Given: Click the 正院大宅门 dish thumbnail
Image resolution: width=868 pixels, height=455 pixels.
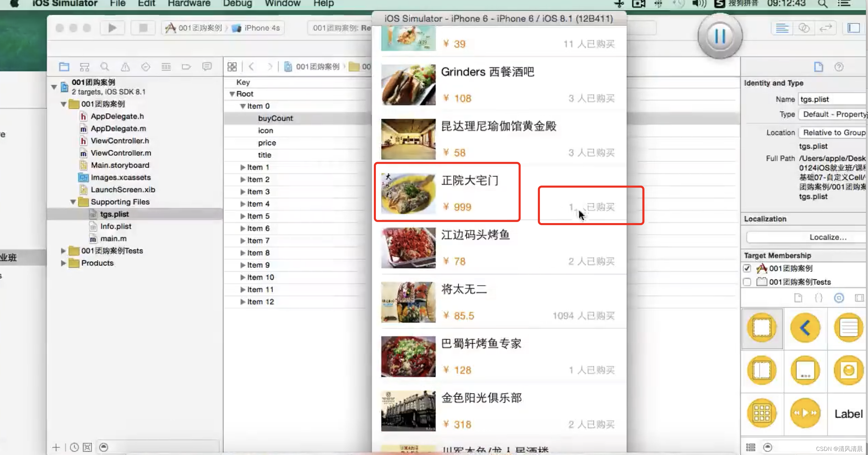Looking at the screenshot, I should click(408, 193).
